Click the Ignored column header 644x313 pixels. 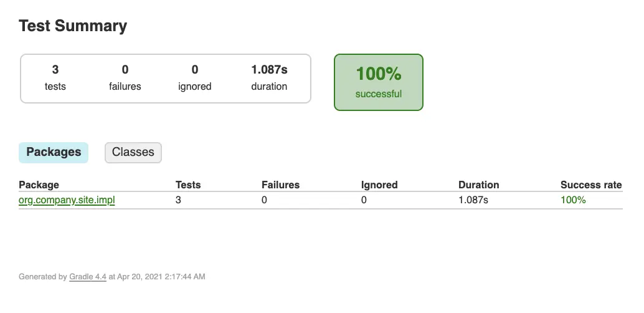[379, 185]
